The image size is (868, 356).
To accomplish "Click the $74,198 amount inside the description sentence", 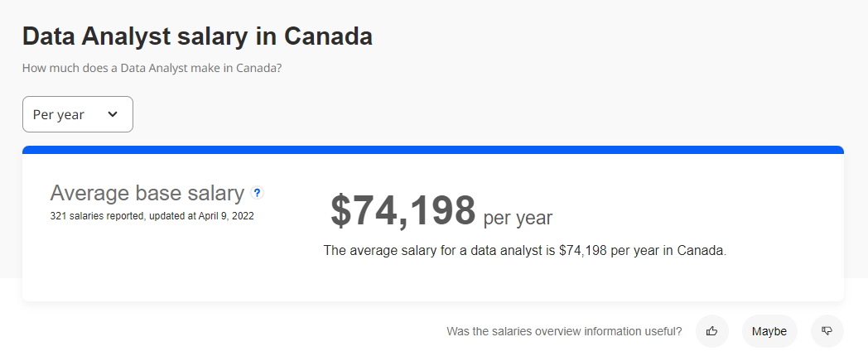I will click(x=583, y=250).
